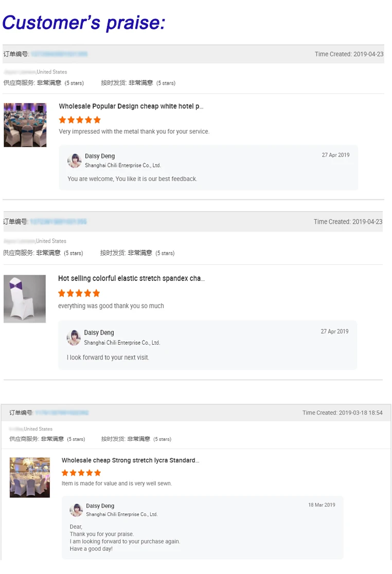
Task: Open 'Hot selling colorful elastic stretch spandex' product link
Action: (x=131, y=278)
